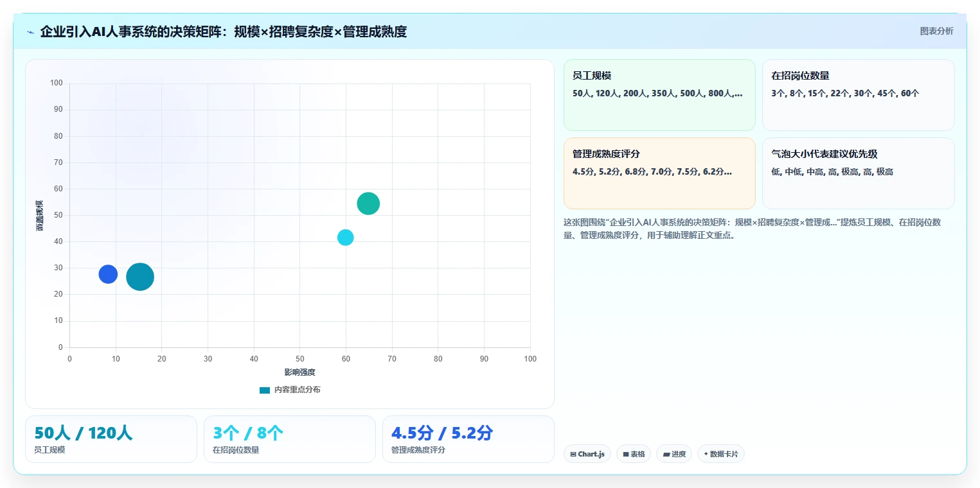Click the x-axis tick label 50
This screenshot has width=980, height=488.
(x=300, y=359)
